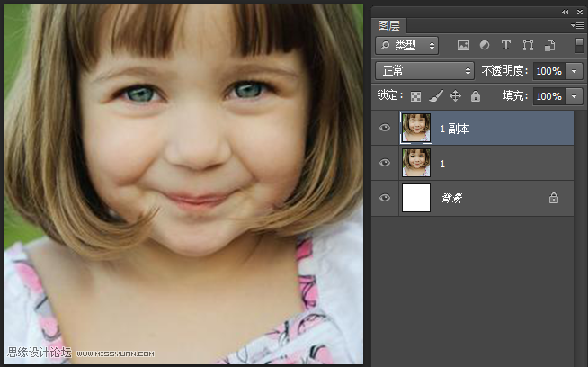
Task: Open the 正常 blend mode dropdown
Action: [x=425, y=70]
